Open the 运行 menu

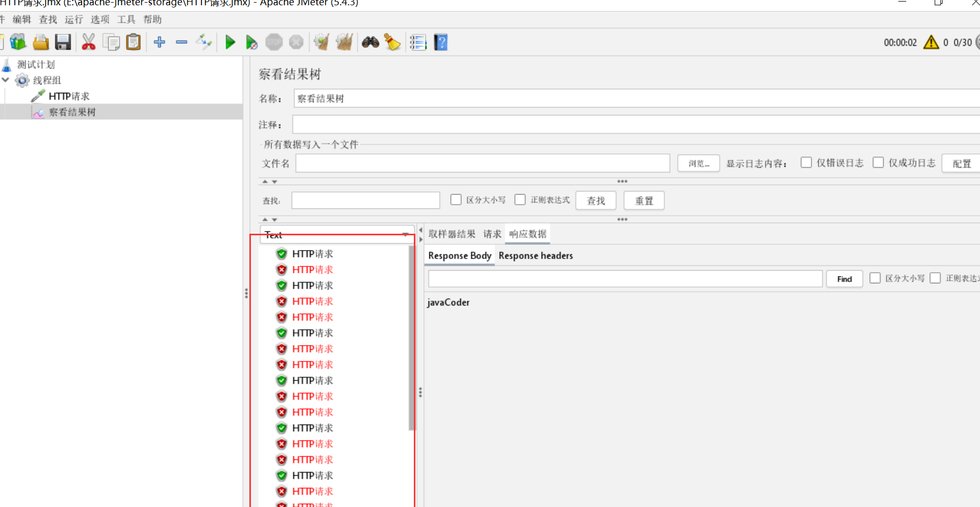[x=74, y=20]
